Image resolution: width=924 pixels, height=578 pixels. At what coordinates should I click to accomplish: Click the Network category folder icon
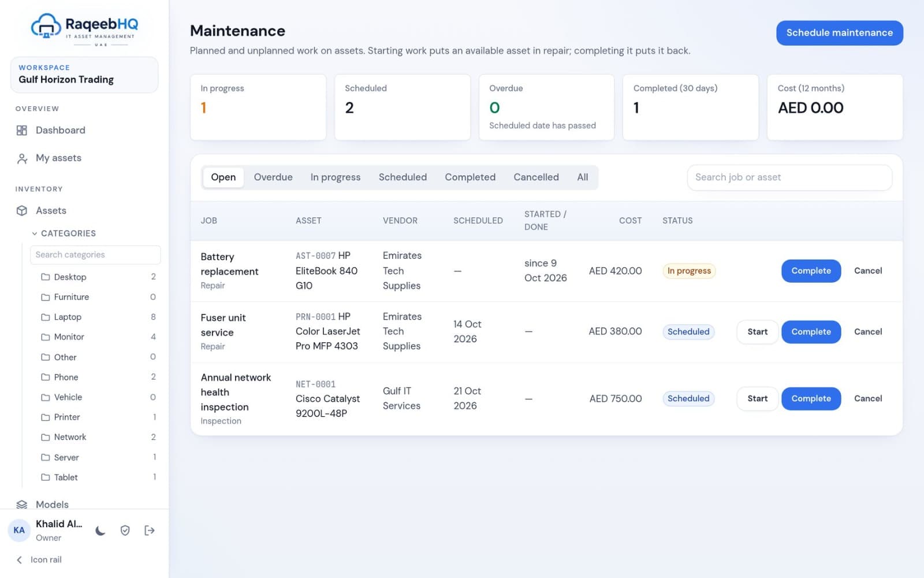[45, 438]
